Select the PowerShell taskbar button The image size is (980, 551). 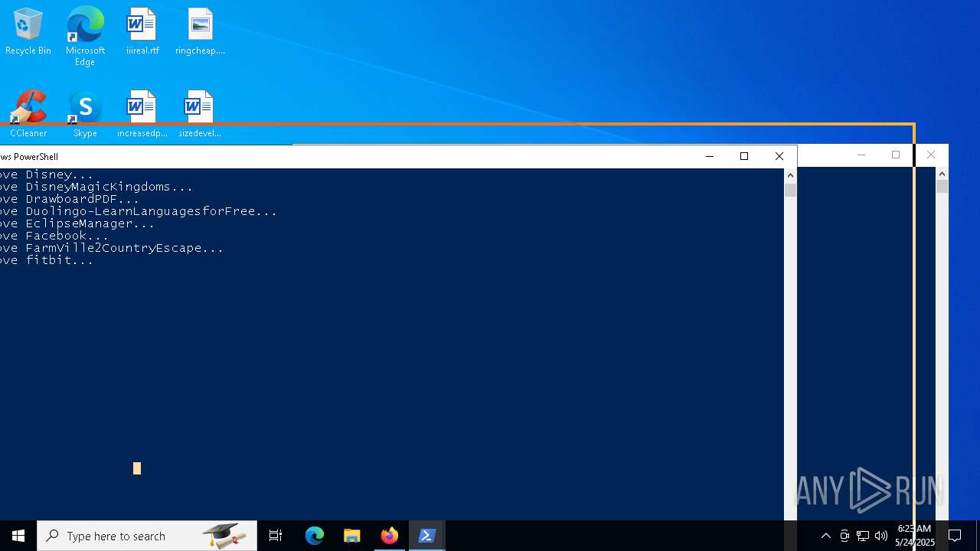(x=427, y=536)
